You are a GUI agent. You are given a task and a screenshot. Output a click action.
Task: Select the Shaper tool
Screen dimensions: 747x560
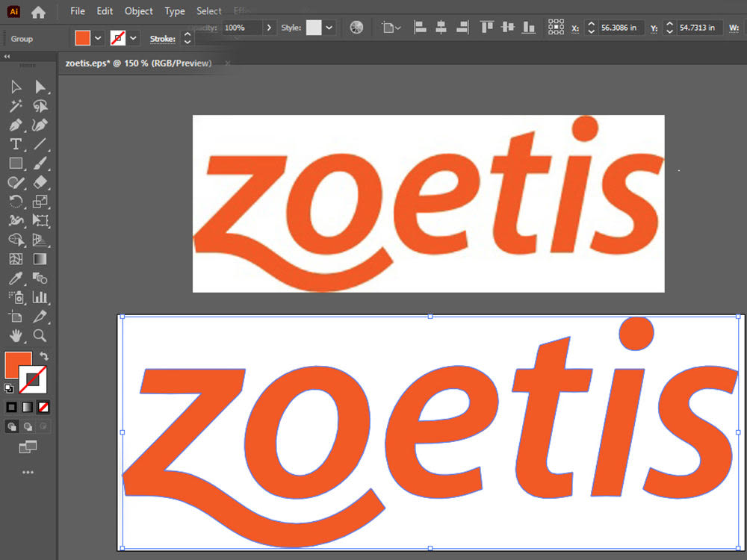tap(16, 182)
